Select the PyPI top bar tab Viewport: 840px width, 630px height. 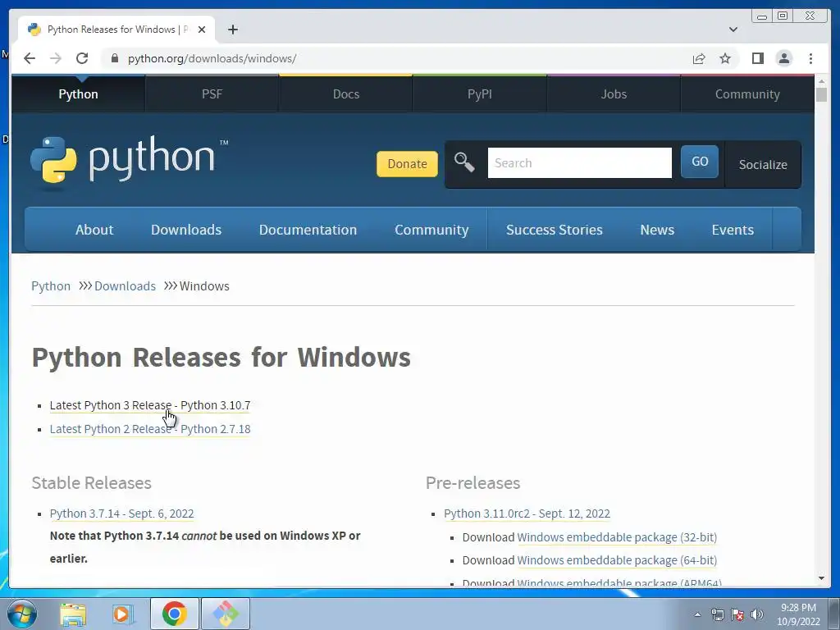click(x=479, y=94)
